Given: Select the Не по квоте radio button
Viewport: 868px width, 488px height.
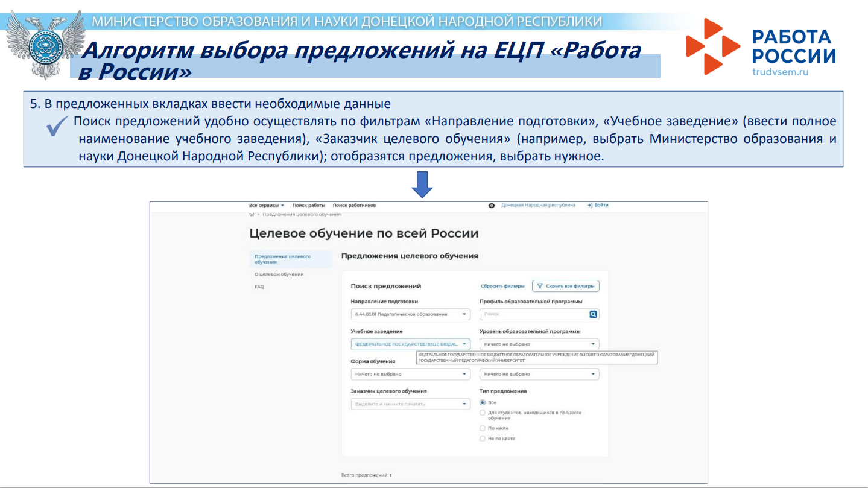Looking at the screenshot, I should 483,439.
